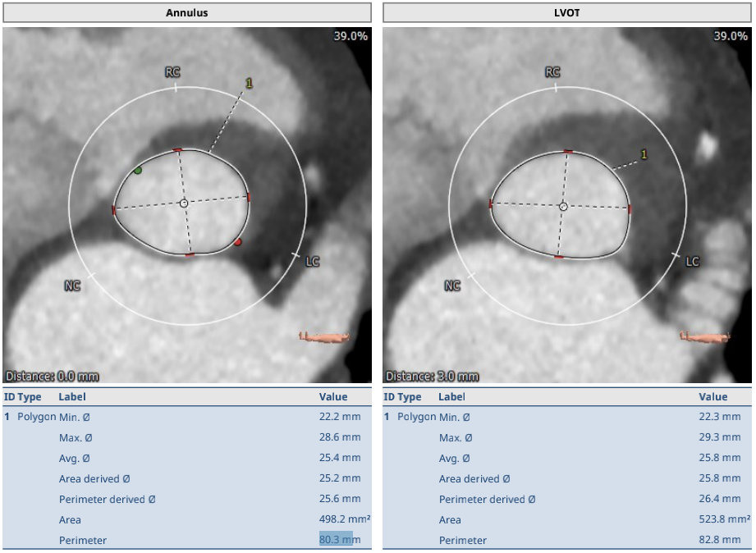This screenshot has height=553, width=756.
Task: Click the RC cusp label in the Annulus view
Action: (x=172, y=72)
